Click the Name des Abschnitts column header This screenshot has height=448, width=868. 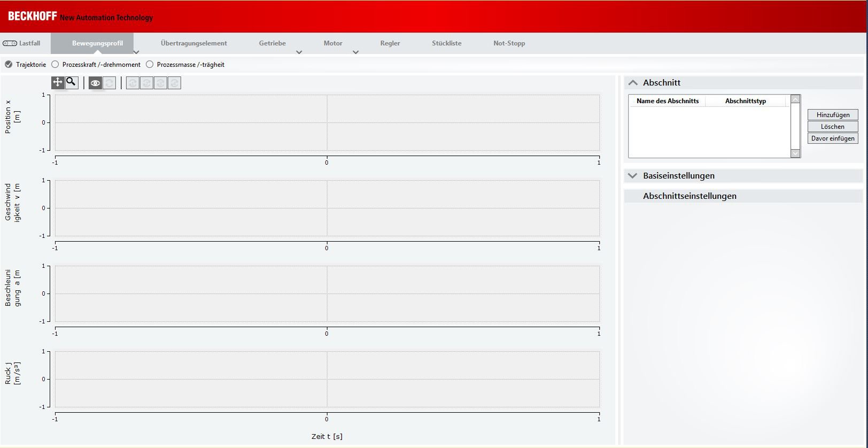point(668,101)
